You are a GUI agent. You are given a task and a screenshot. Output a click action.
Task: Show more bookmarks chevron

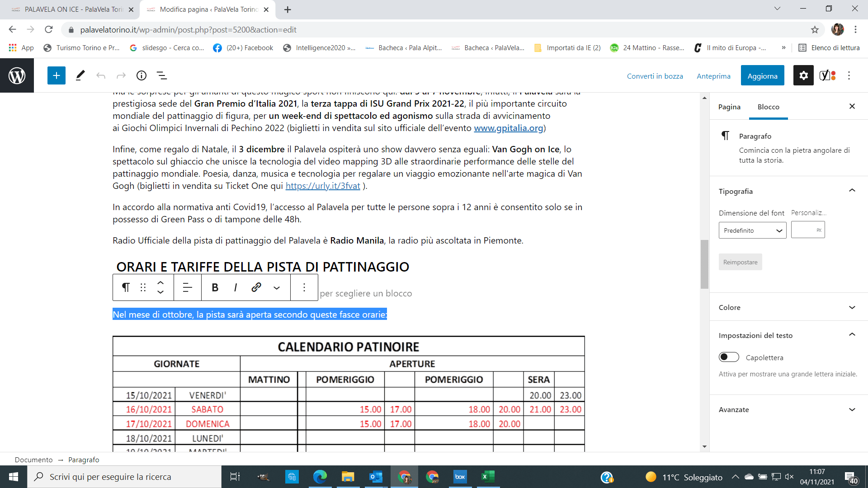pyautogui.click(x=783, y=48)
